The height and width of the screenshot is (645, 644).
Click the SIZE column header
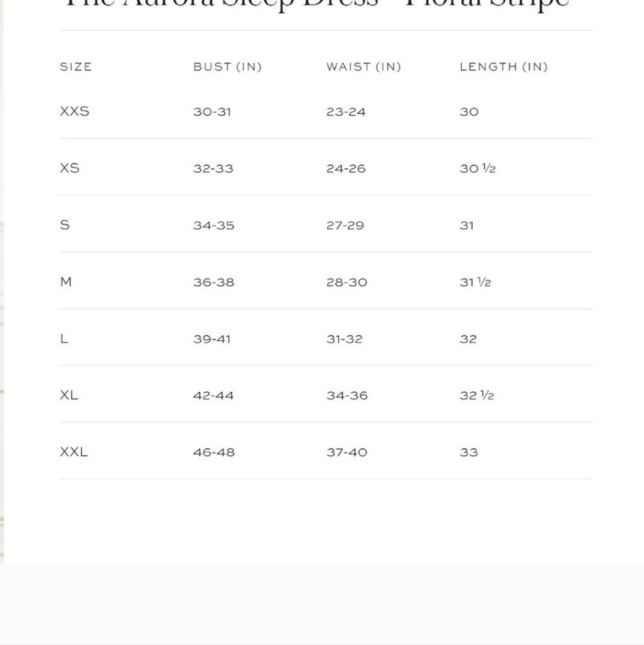[x=75, y=66]
